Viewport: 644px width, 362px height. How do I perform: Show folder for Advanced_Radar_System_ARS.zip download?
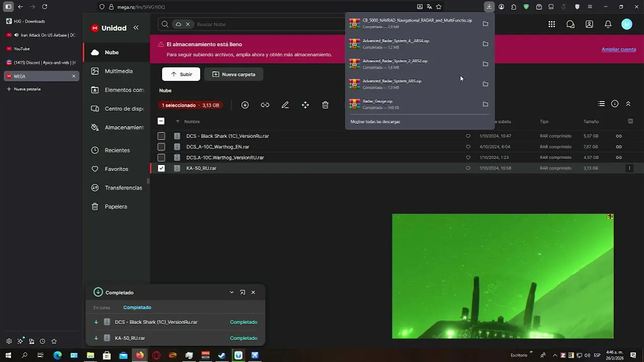(486, 84)
